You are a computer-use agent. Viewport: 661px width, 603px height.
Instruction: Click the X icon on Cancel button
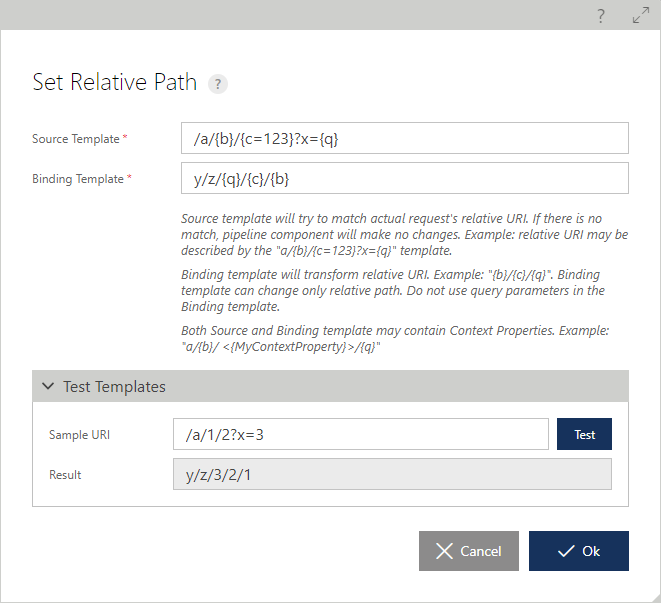pos(444,551)
